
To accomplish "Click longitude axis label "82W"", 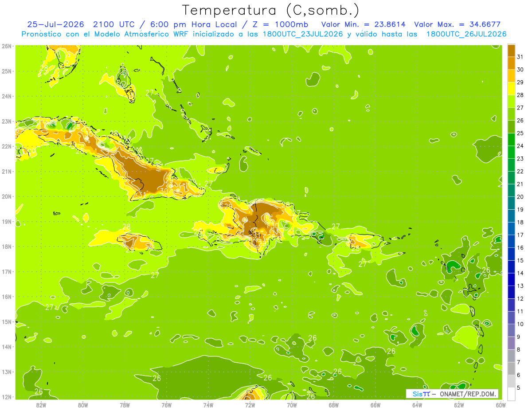I will pyautogui.click(x=41, y=405).
